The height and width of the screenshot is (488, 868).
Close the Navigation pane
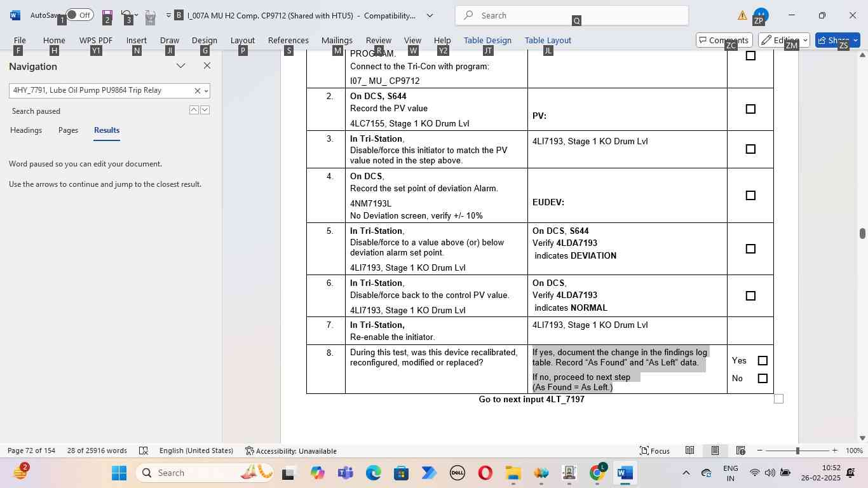click(x=207, y=66)
